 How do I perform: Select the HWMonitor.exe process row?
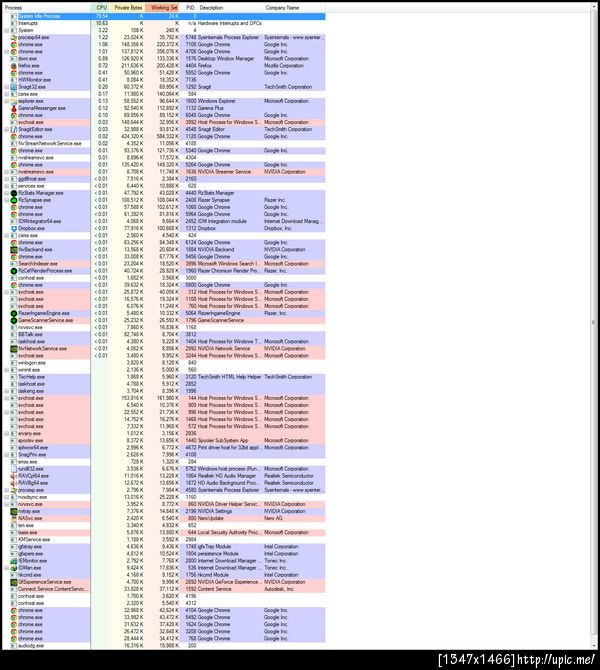click(164, 80)
